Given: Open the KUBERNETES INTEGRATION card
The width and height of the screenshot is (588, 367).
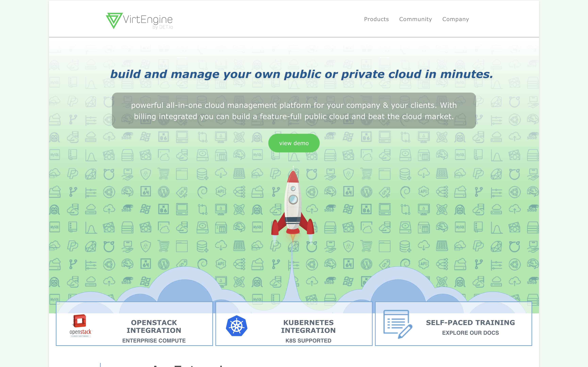Looking at the screenshot, I should (309, 326).
